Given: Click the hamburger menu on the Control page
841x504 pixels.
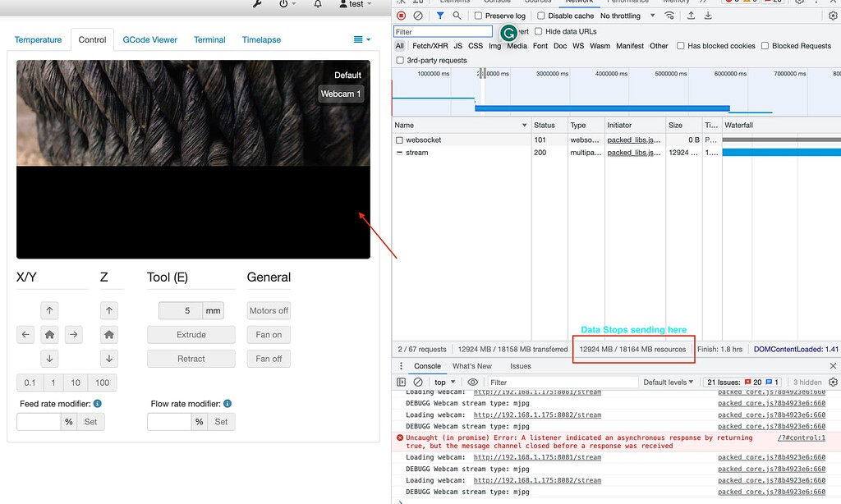Looking at the screenshot, I should click(x=356, y=39).
